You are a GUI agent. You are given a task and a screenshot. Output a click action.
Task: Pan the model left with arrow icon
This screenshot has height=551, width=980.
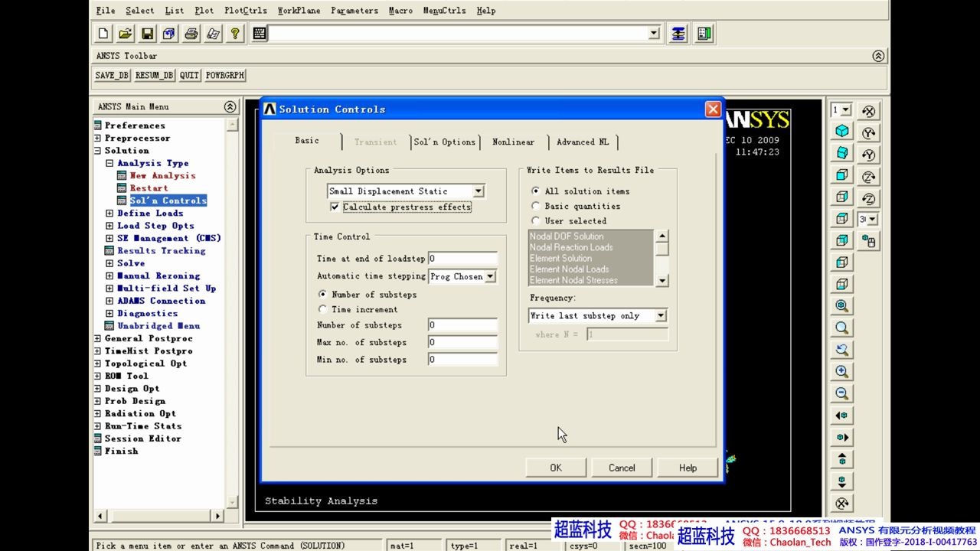(842, 416)
